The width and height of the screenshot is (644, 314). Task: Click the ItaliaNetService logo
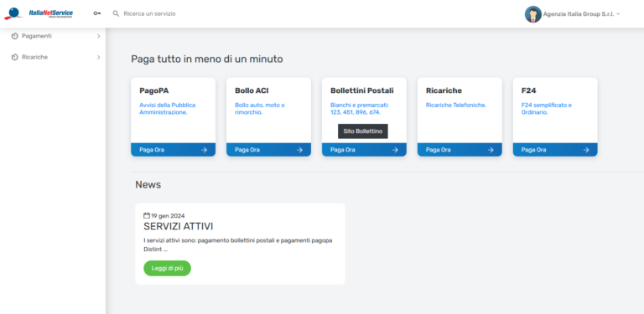coord(39,13)
